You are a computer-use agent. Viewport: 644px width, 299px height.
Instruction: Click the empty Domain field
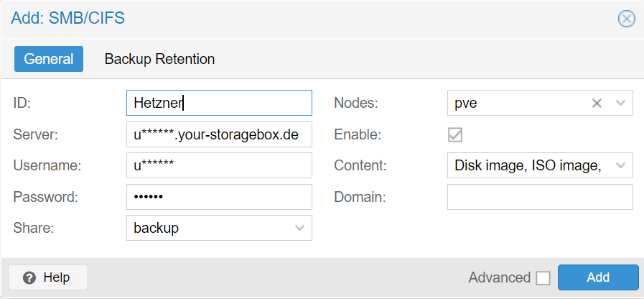tap(540, 197)
